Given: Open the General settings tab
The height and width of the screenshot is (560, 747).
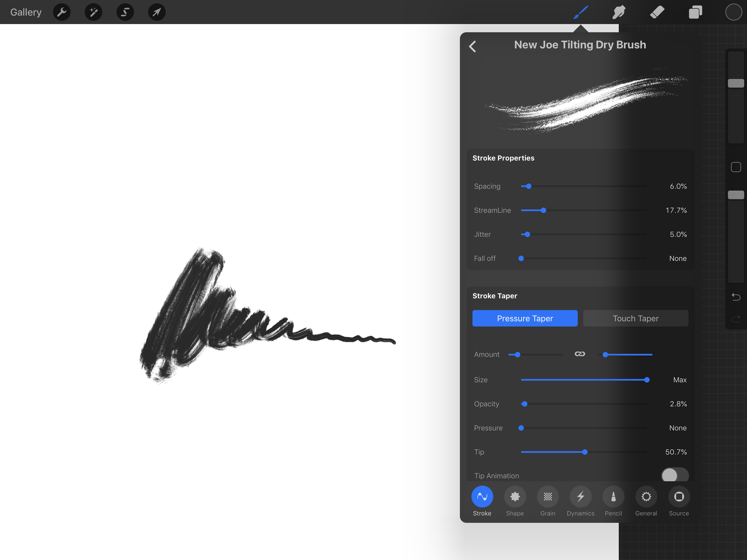Looking at the screenshot, I should pos(646,501).
